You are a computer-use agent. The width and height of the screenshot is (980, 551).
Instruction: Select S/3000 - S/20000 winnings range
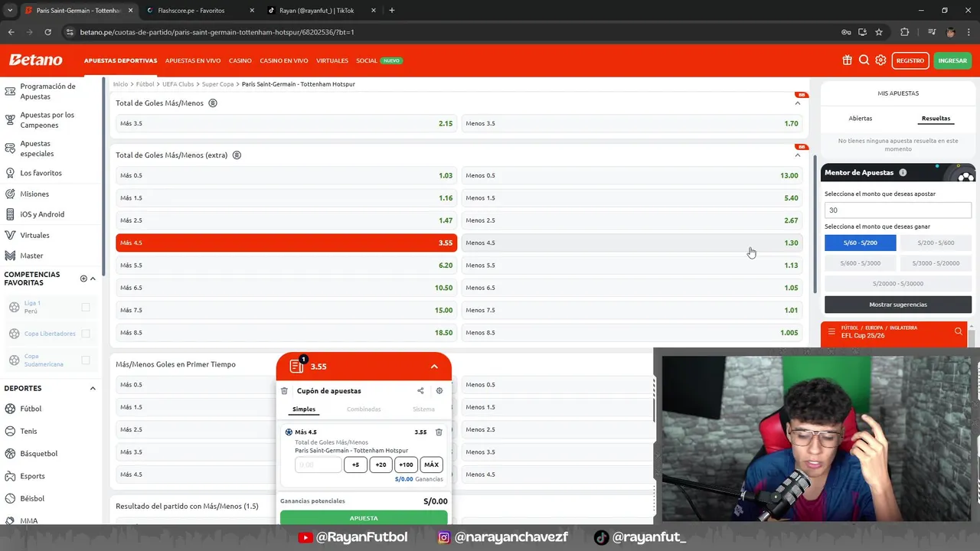point(936,263)
